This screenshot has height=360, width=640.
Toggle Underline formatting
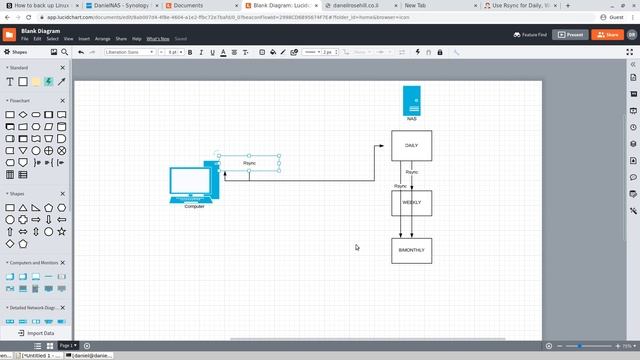[x=212, y=52]
